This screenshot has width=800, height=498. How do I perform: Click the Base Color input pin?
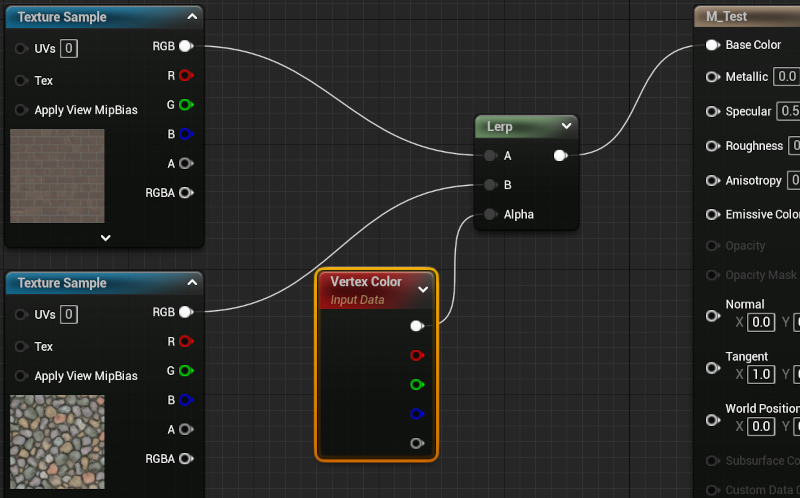712,45
